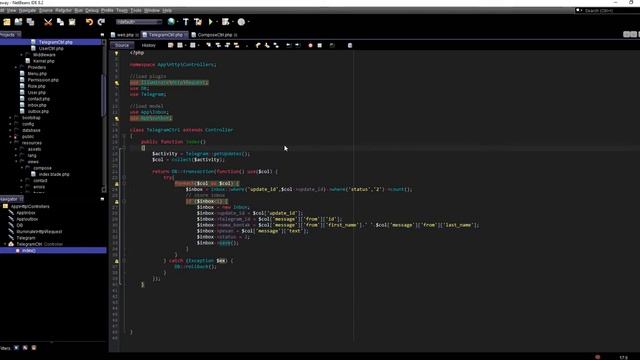Viewport: 640px width, 360px height.
Task: Click the Debug Project icon
Action: pyautogui.click(x=225, y=22)
